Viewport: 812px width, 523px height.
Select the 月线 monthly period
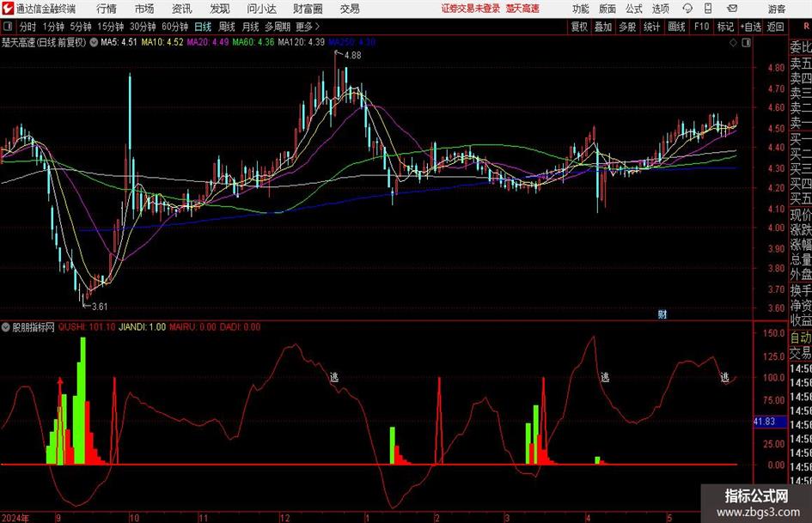251,27
